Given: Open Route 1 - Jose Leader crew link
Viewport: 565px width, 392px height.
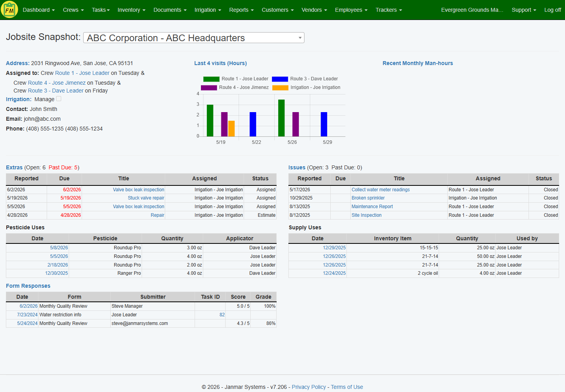Looking at the screenshot, I should (x=82, y=73).
